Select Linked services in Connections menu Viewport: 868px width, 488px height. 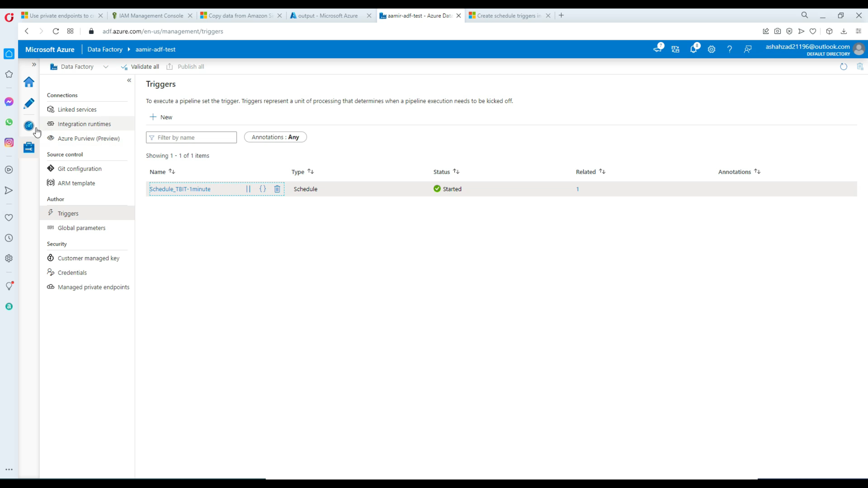click(x=78, y=109)
